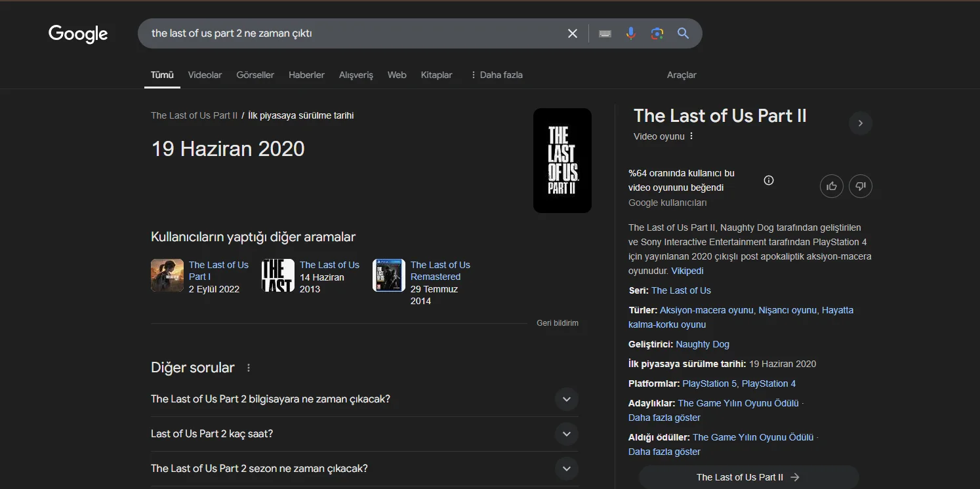The width and height of the screenshot is (980, 489).
Task: Open three-dot menu next to Video oyunu
Action: pyautogui.click(x=691, y=136)
